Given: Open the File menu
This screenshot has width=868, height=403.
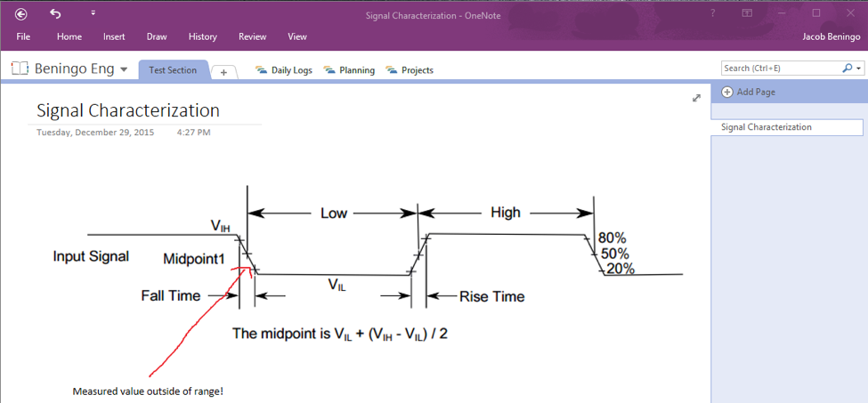Looking at the screenshot, I should 23,36.
